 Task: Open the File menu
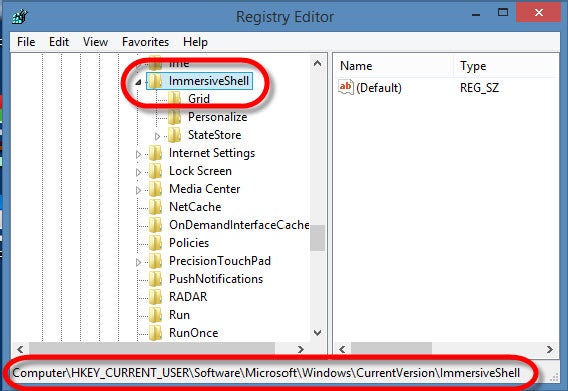(x=26, y=42)
